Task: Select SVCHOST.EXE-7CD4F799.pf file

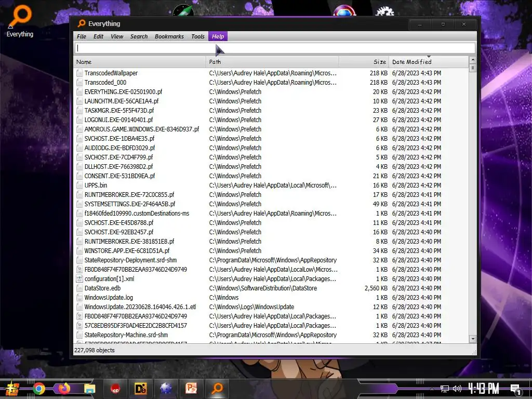Action: [x=119, y=157]
